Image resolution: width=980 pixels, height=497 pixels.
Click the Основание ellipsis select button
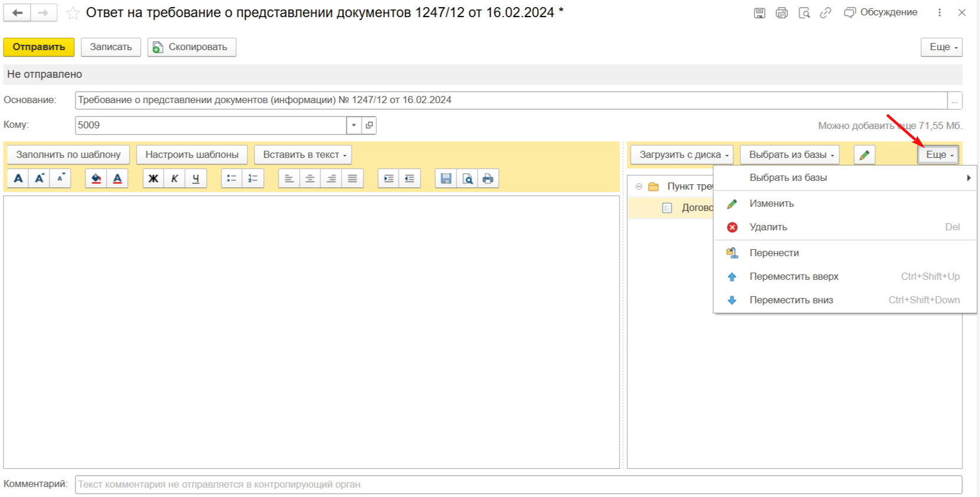coord(955,101)
